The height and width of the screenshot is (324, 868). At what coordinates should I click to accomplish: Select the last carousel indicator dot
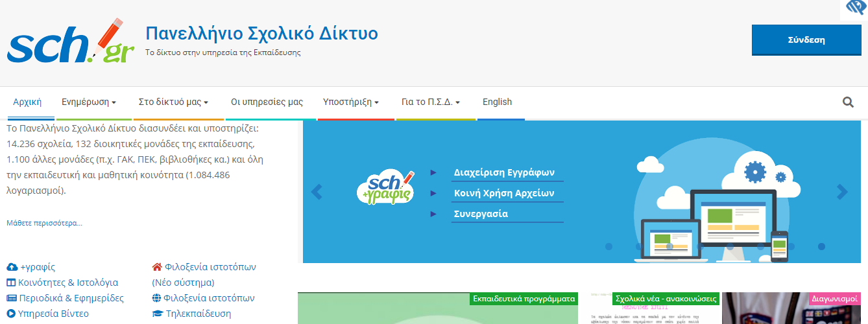pyautogui.click(x=821, y=247)
